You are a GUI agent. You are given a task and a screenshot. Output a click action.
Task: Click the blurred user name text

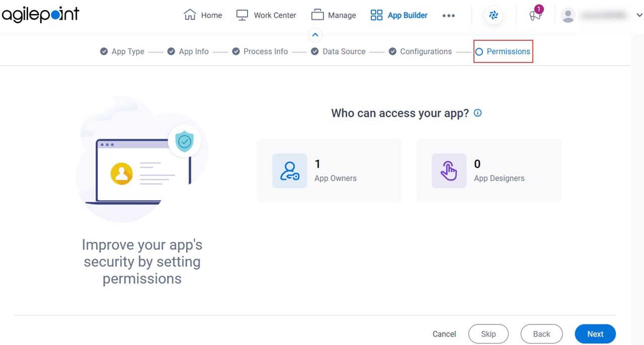pyautogui.click(x=604, y=16)
